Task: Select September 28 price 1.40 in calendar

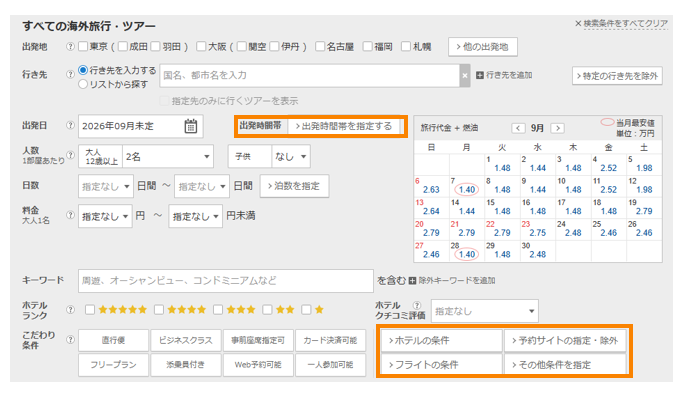Action: pyautogui.click(x=466, y=254)
